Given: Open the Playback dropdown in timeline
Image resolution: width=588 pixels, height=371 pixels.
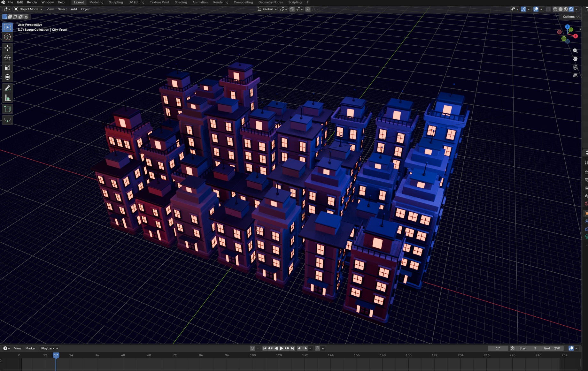Looking at the screenshot, I should click(x=50, y=348).
